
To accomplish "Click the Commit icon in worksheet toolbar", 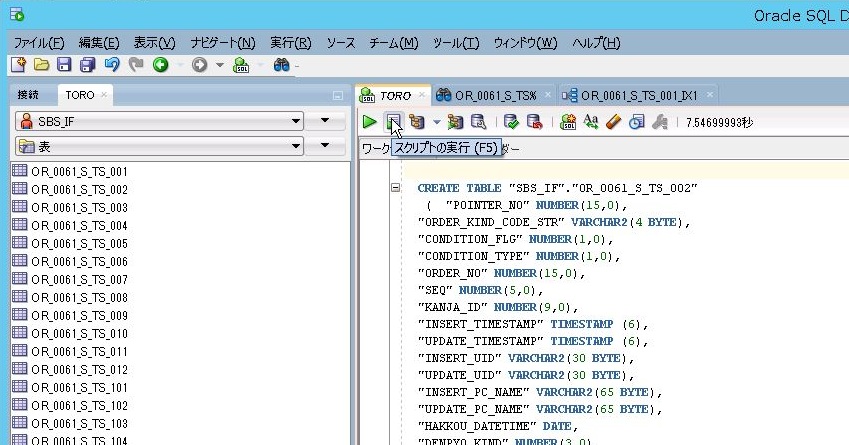I will [511, 122].
